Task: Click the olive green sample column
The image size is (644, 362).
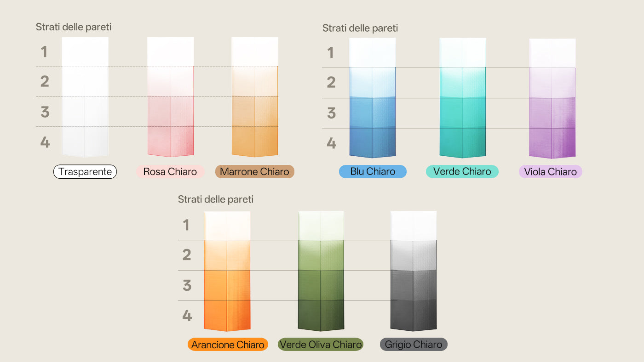Action: pos(321,271)
